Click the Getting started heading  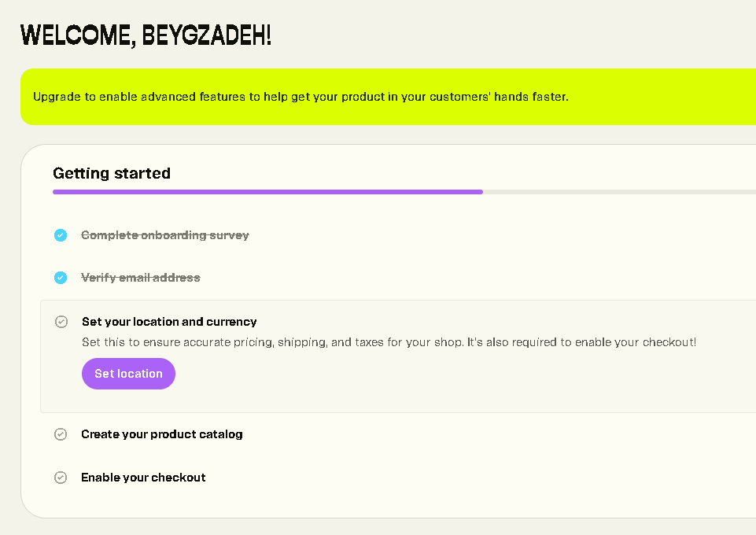[112, 173]
